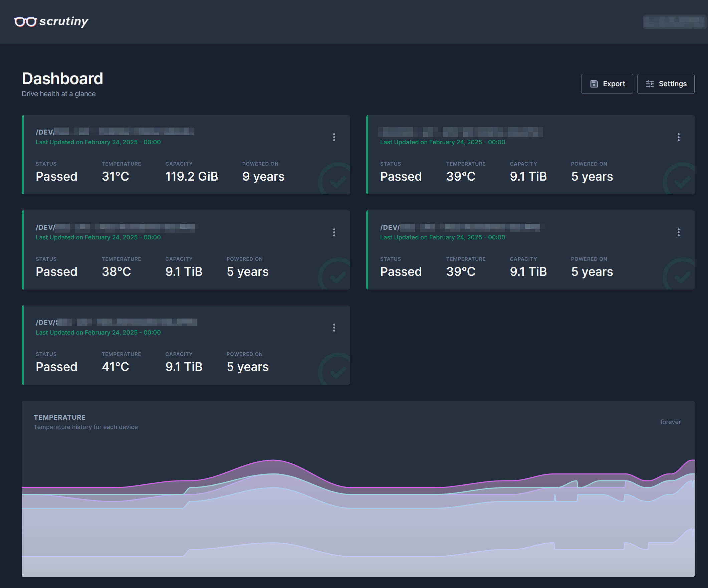Viewport: 708px width, 588px height.
Task: Open the forever duration selector
Action: point(670,422)
